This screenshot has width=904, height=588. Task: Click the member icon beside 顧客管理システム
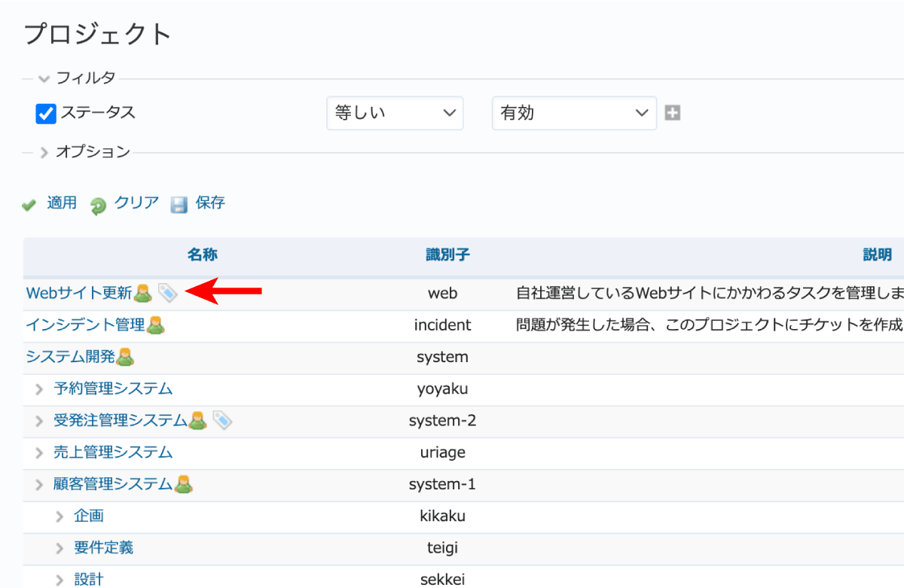(183, 483)
